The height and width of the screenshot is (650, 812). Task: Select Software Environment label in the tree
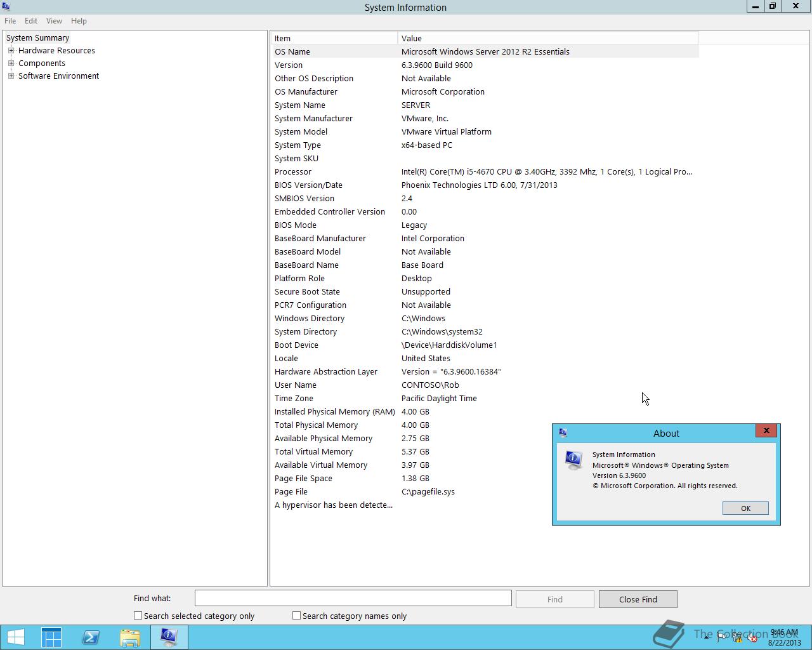pyautogui.click(x=58, y=76)
